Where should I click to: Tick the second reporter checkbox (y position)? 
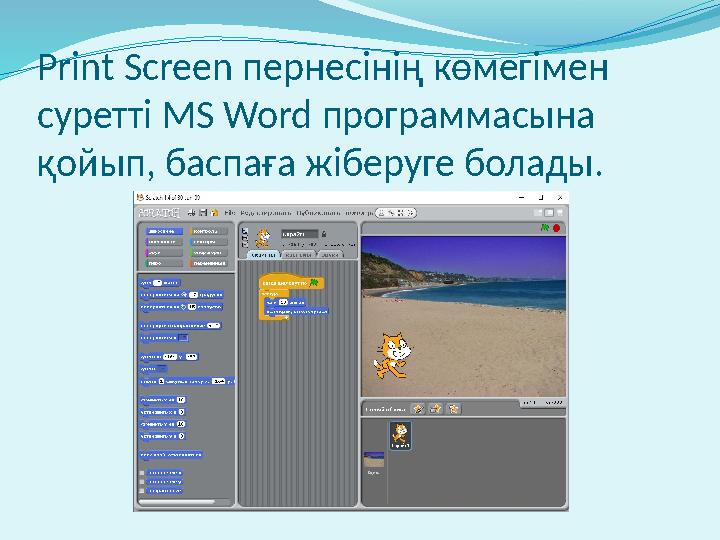click(x=142, y=482)
